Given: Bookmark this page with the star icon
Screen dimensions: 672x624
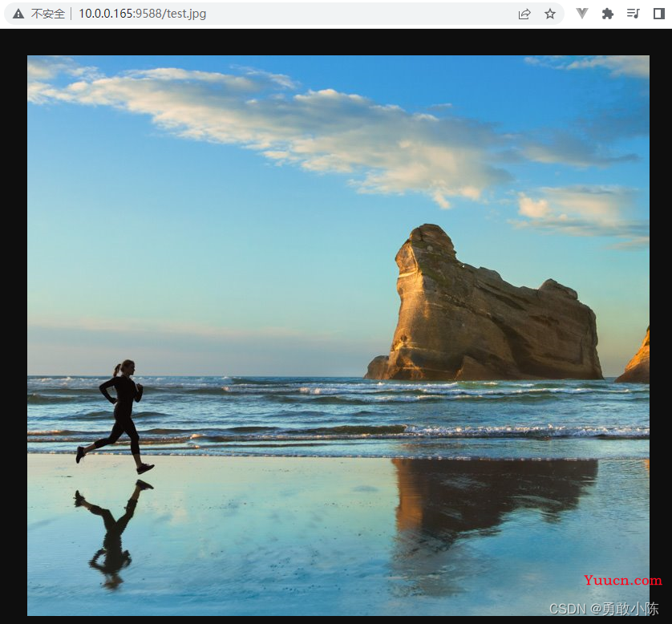Looking at the screenshot, I should (550, 14).
